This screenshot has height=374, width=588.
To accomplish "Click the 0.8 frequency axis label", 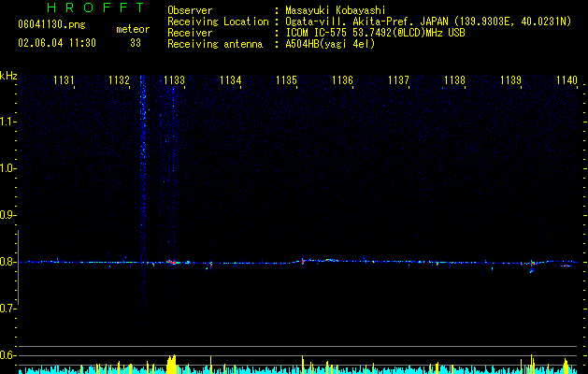I will pyautogui.click(x=7, y=262).
